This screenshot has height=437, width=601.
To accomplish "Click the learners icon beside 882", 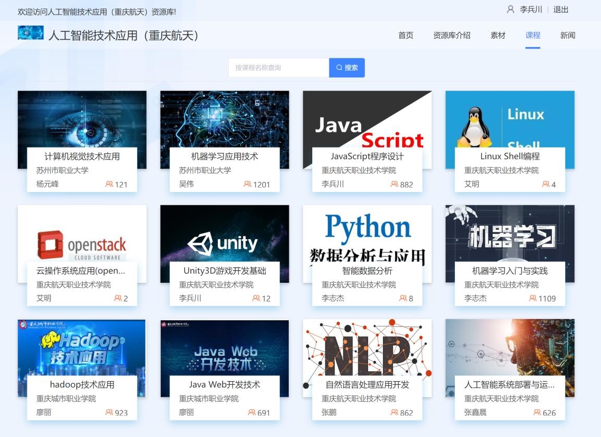I will coord(394,184).
